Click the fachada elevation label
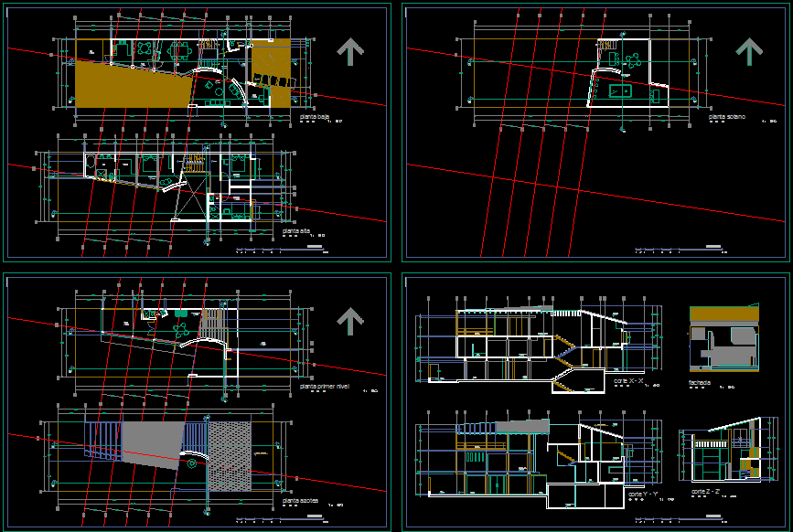The height and width of the screenshot is (532, 793). point(698,381)
